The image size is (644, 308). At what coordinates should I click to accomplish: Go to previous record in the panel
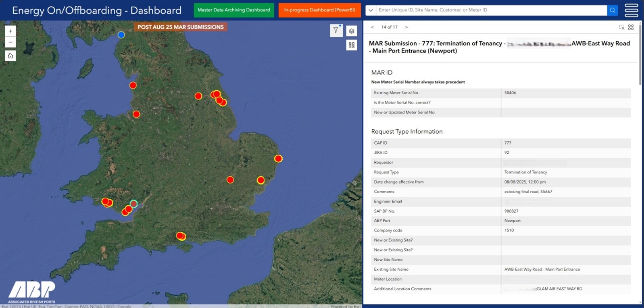click(372, 27)
